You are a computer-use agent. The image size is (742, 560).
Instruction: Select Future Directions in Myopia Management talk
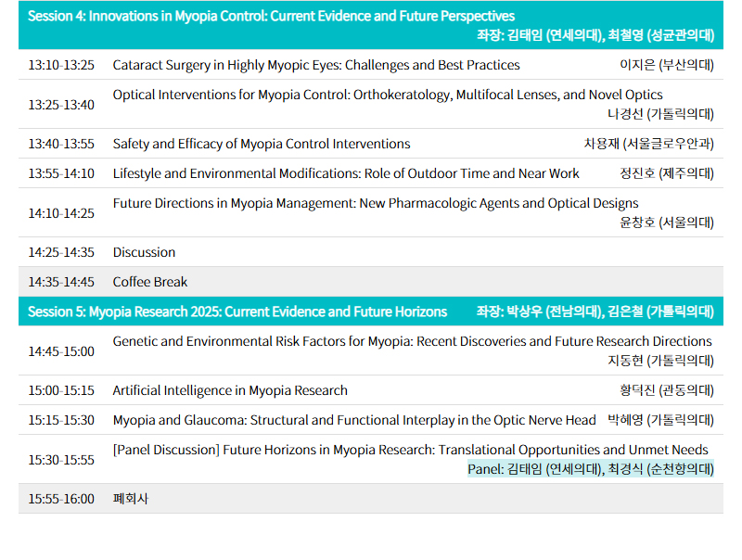376,203
